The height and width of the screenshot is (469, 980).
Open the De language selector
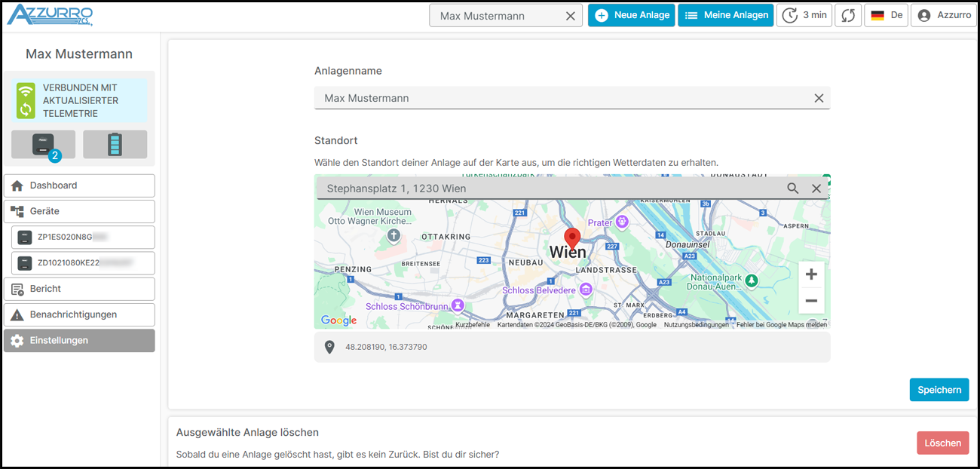[x=886, y=15]
